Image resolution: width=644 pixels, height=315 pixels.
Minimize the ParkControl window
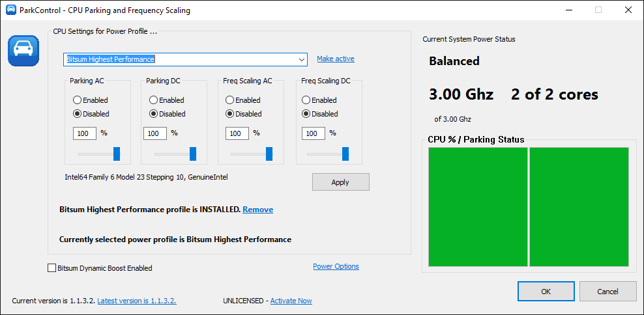(569, 10)
